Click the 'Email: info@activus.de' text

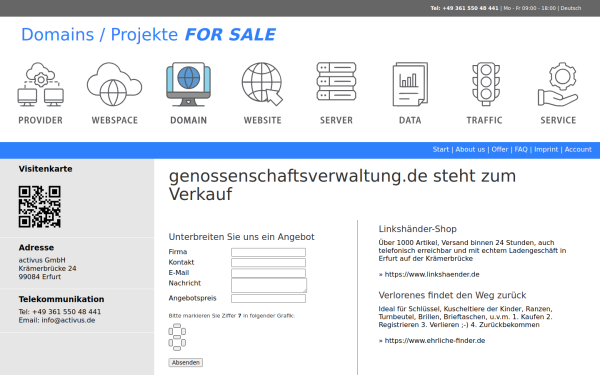[57, 320]
